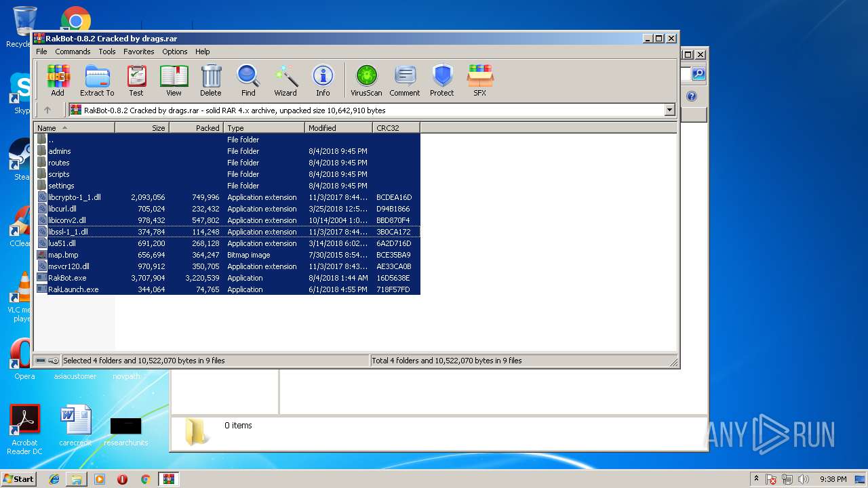
Task: Open the Options menu
Action: 174,52
